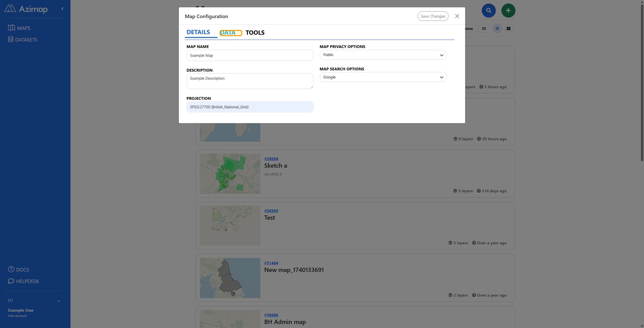Click the 'Test' map title
644x328 pixels.
pos(269,218)
